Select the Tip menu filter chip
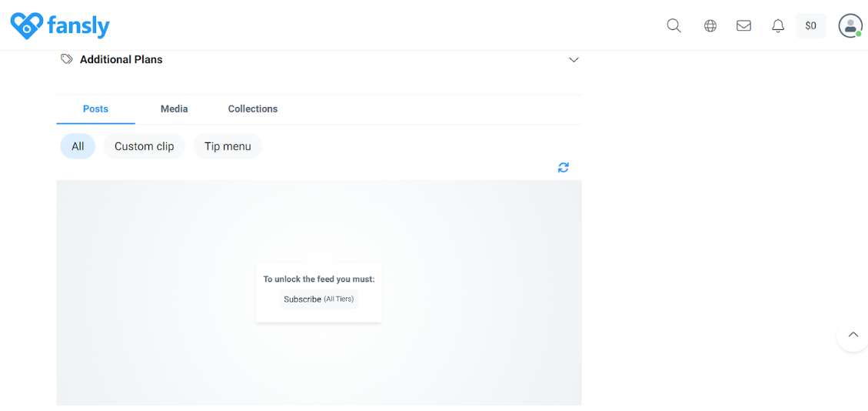The height and width of the screenshot is (411, 868). [x=228, y=146]
